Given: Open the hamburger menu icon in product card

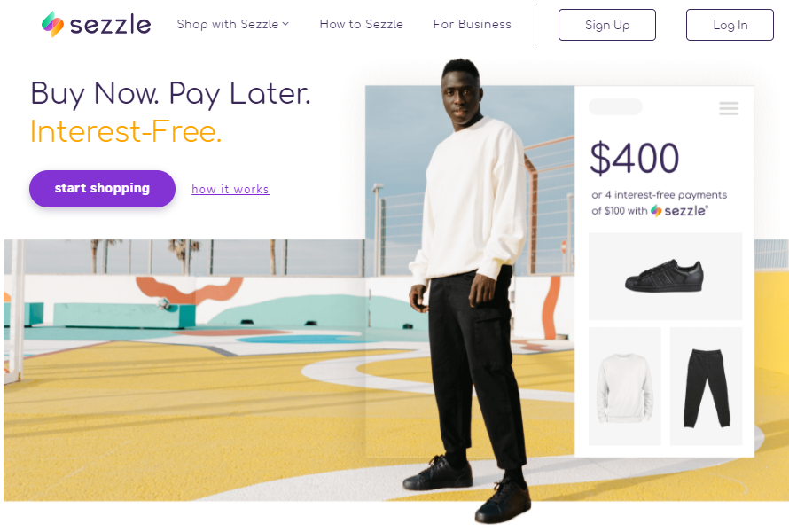Looking at the screenshot, I should [x=729, y=108].
